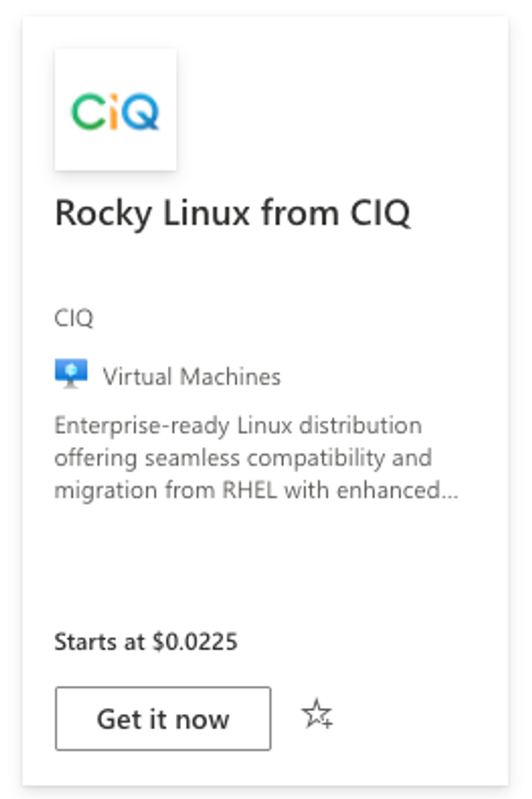Click the Get it now button
The image size is (532, 799).
pyautogui.click(x=163, y=719)
